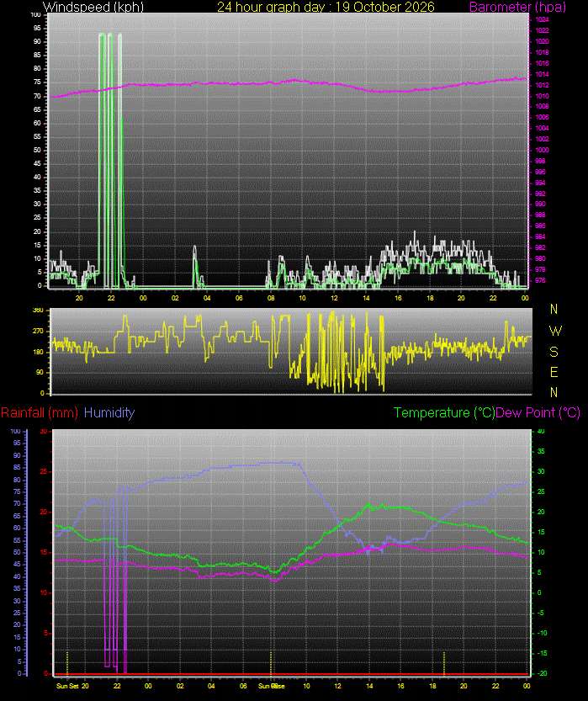Click the 95 value on the windspeed axis
Image resolution: width=588 pixels, height=701 pixels.
pyautogui.click(x=37, y=28)
